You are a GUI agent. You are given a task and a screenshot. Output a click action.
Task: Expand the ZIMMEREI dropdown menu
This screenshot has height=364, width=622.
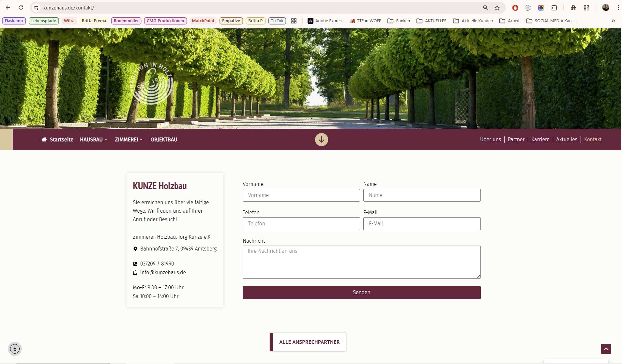pos(129,140)
